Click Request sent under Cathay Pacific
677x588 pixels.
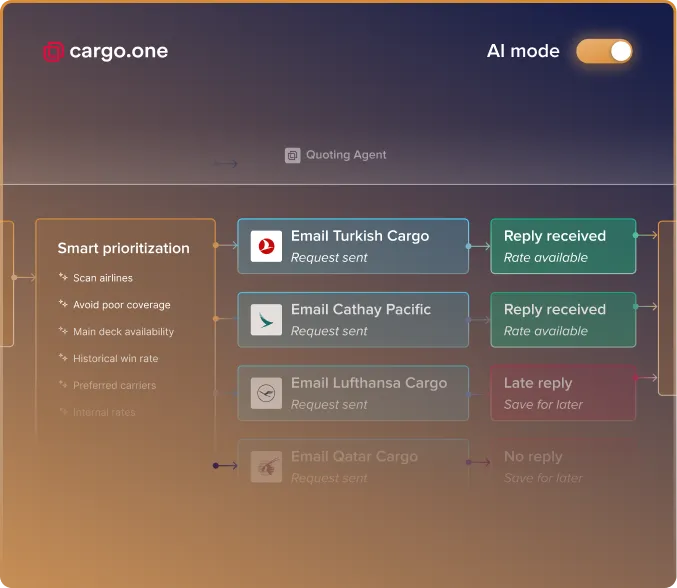tap(329, 331)
